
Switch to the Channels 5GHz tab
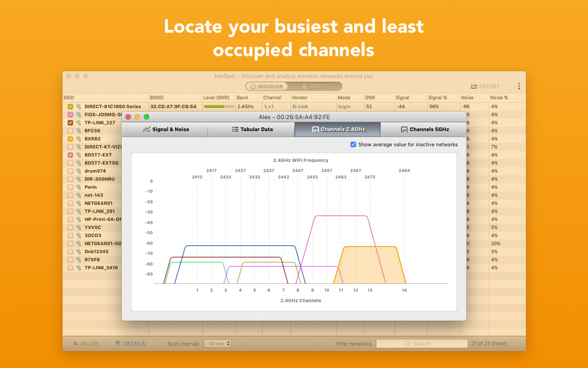click(424, 130)
